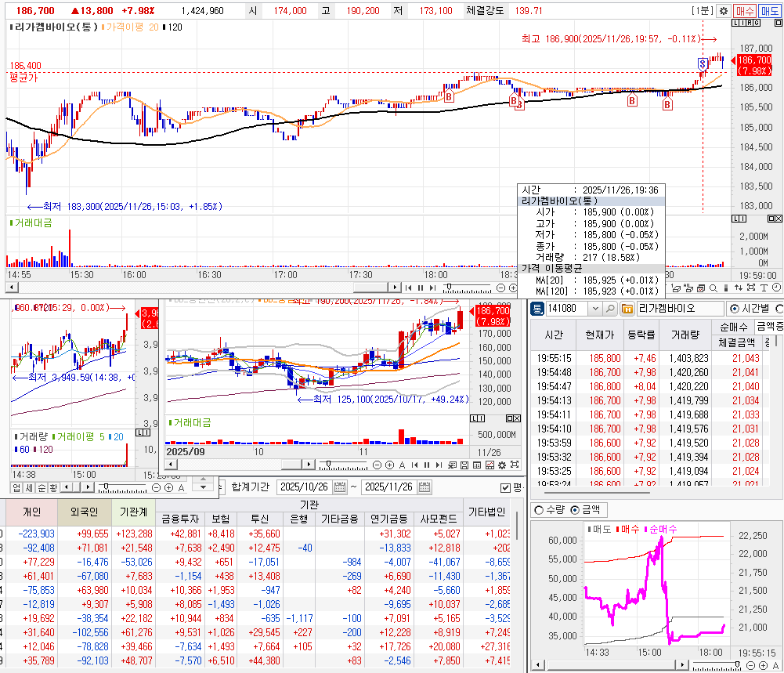784x673 pixels.
Task: Click 금융투자 column header
Action: [x=180, y=519]
